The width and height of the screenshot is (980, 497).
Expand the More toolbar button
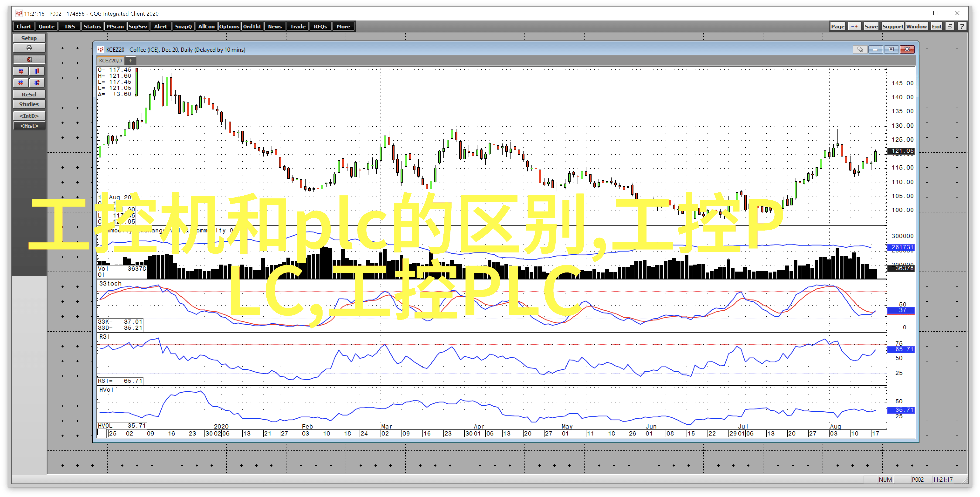(x=343, y=26)
